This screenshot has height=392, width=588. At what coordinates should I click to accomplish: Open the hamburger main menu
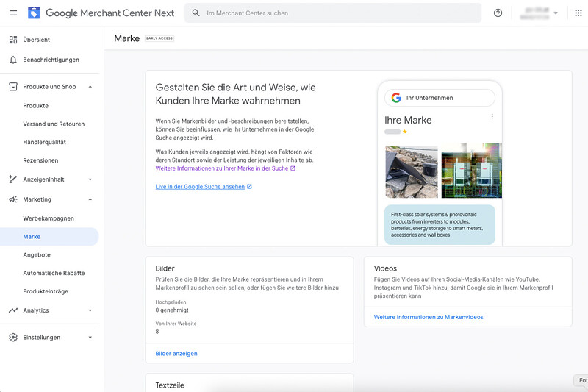pos(13,13)
